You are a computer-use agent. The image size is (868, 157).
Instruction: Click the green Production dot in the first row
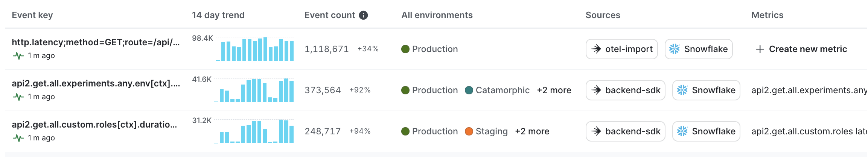tap(405, 49)
